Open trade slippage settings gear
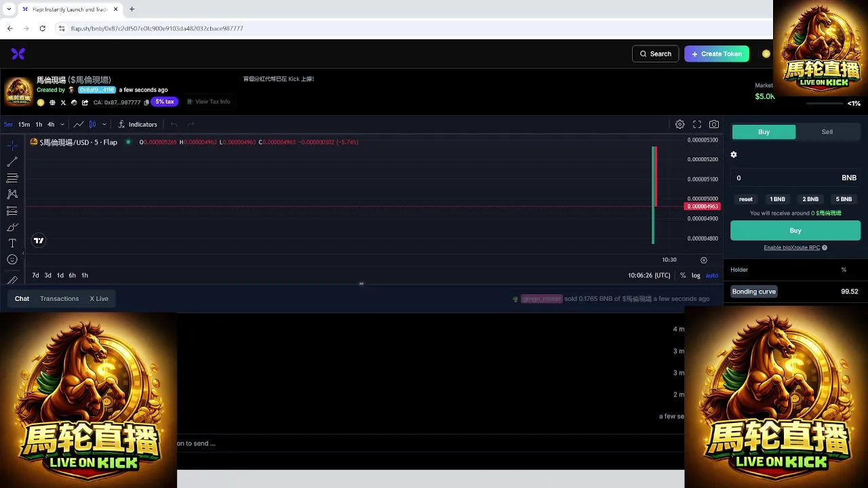868x488 pixels. [734, 155]
